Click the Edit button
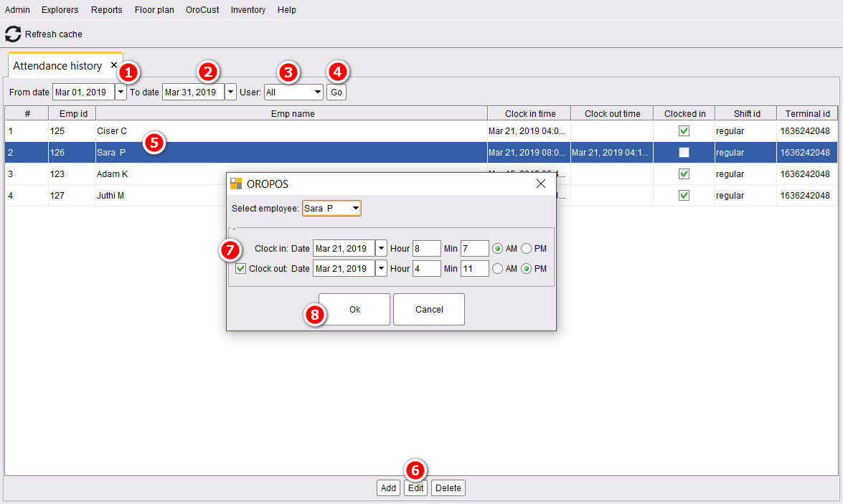 tap(415, 488)
